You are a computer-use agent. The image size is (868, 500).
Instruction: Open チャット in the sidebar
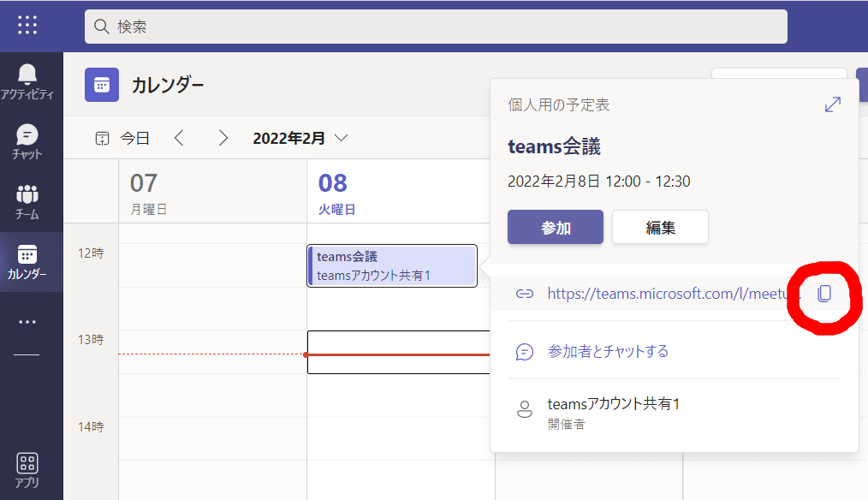click(x=27, y=142)
